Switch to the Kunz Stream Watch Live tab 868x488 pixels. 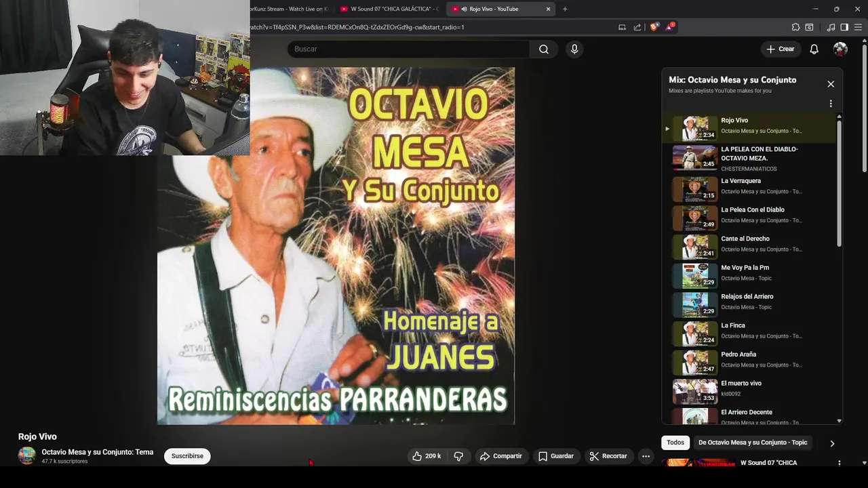[x=290, y=9]
